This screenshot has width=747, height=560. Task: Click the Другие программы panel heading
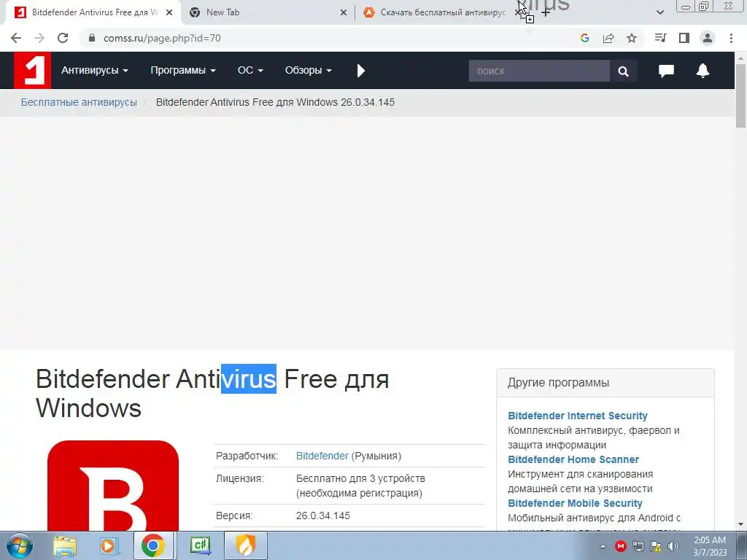point(558,382)
